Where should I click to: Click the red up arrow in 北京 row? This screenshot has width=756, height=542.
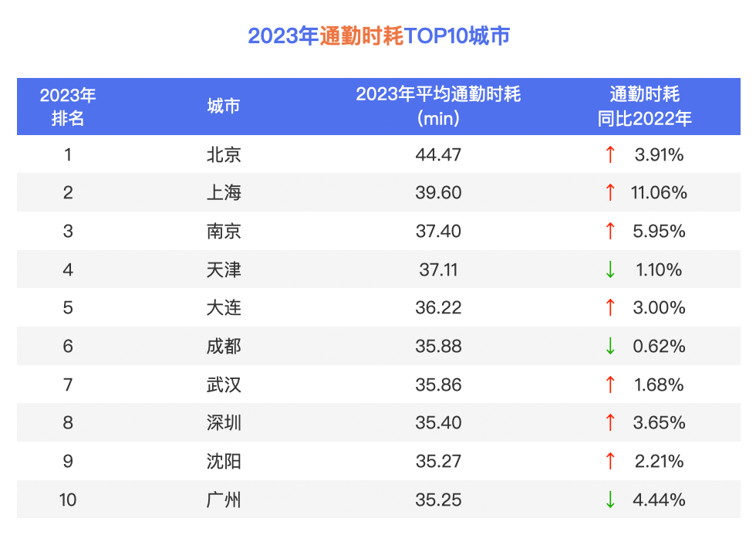click(x=610, y=154)
